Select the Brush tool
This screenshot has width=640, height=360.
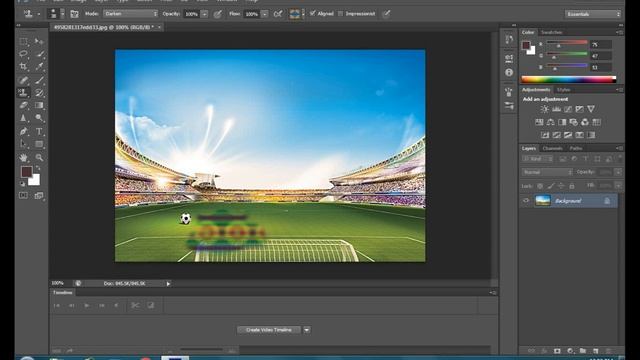point(39,80)
